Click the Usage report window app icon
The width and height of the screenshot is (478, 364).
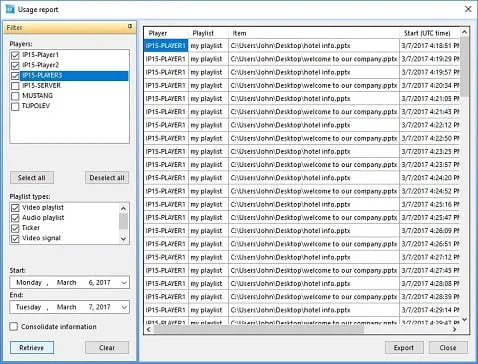tap(10, 9)
